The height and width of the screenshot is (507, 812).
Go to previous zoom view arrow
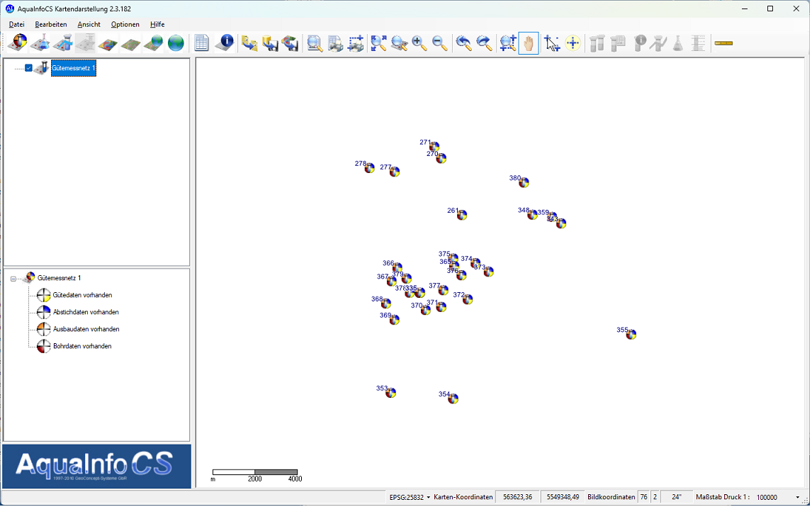[x=464, y=43]
